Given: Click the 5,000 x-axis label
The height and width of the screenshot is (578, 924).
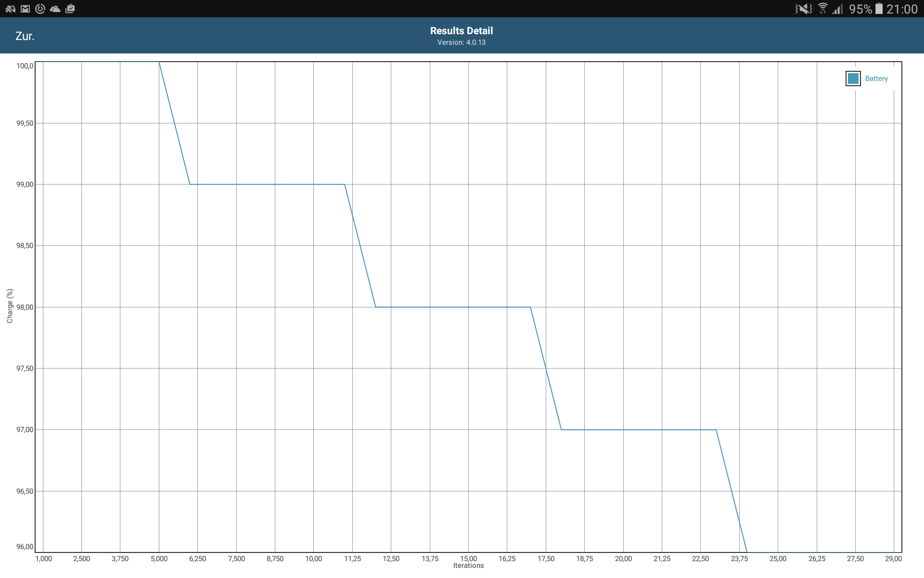Looking at the screenshot, I should coord(159,559).
